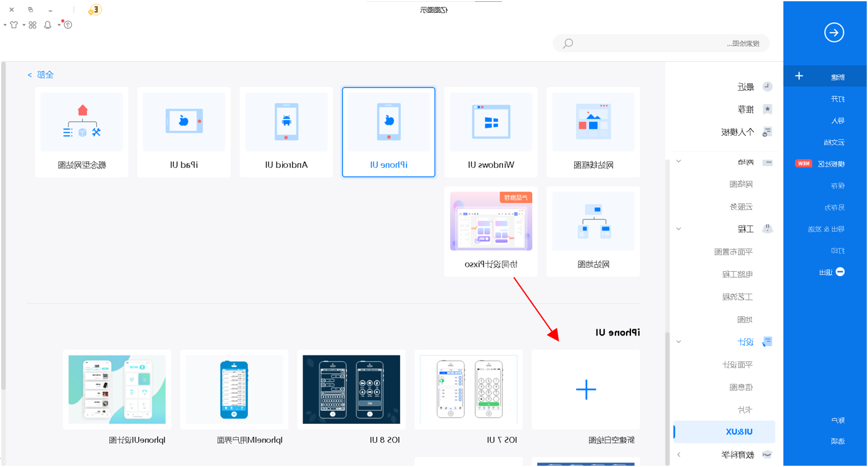Select the iPad UI template card
The height and width of the screenshot is (467, 868).
coord(184,132)
